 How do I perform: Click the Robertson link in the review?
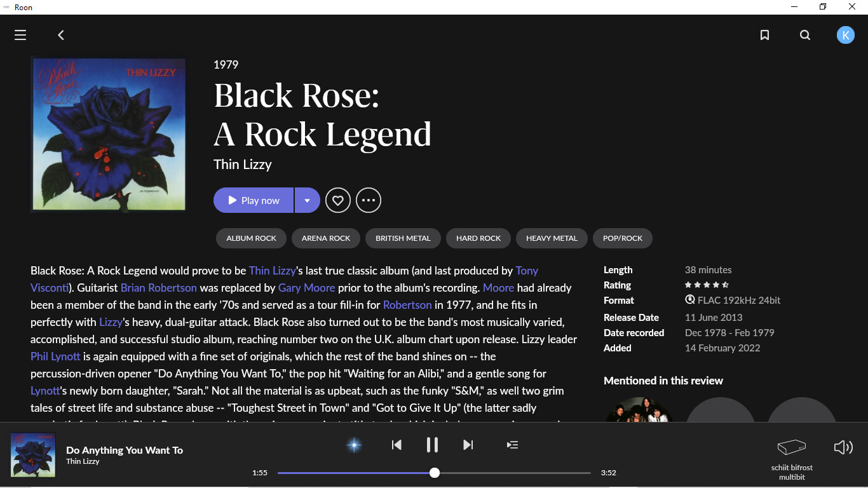[x=407, y=305]
